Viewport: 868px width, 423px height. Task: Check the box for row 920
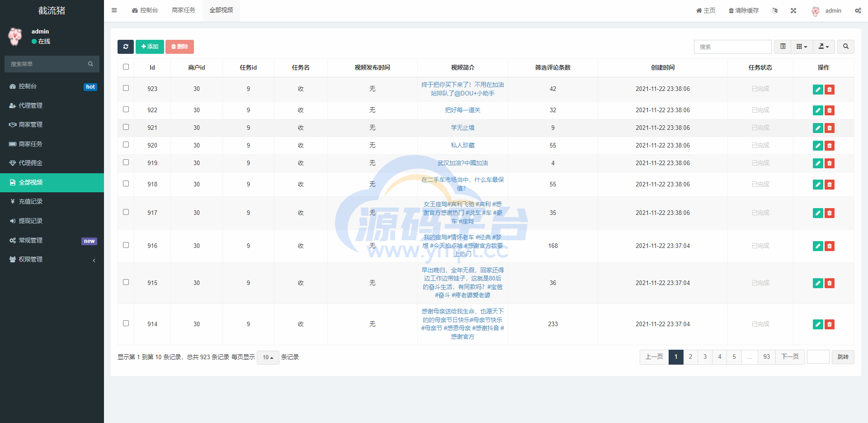pyautogui.click(x=126, y=144)
